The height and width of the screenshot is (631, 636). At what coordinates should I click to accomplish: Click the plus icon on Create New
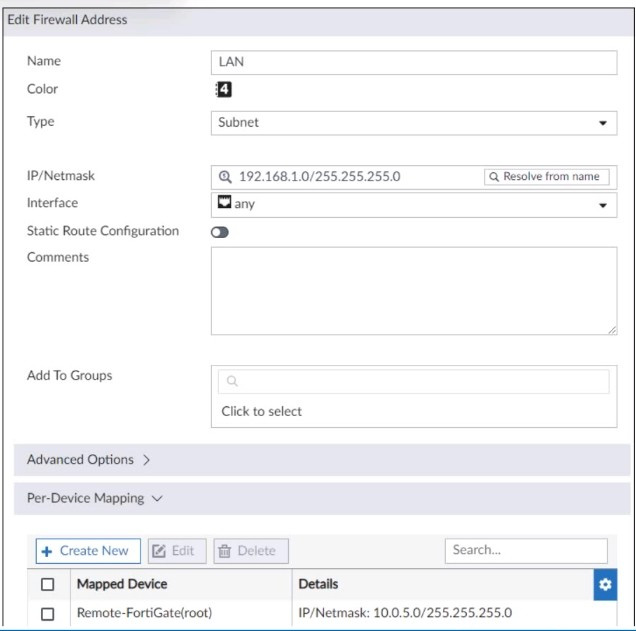pyautogui.click(x=47, y=552)
